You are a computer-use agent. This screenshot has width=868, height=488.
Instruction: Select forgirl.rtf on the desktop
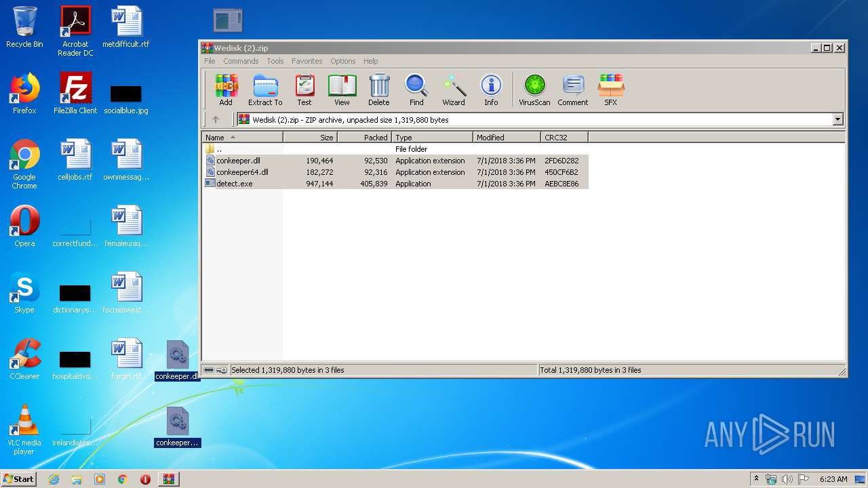coord(126,359)
